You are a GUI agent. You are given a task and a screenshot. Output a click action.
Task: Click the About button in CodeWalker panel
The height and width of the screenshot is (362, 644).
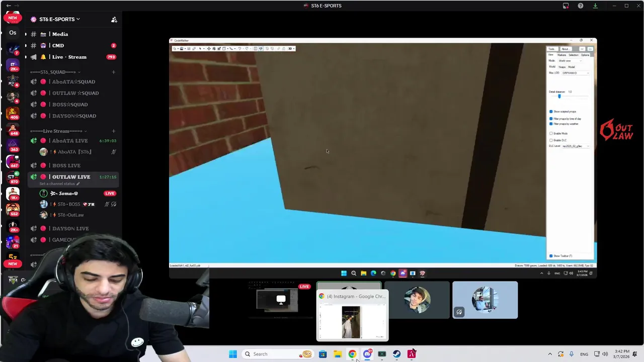pos(566,49)
